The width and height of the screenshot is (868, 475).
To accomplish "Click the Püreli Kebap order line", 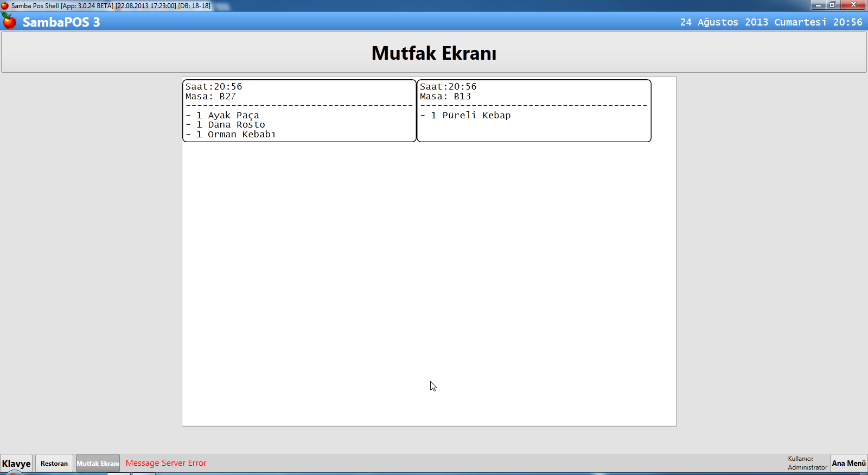I will coord(476,115).
